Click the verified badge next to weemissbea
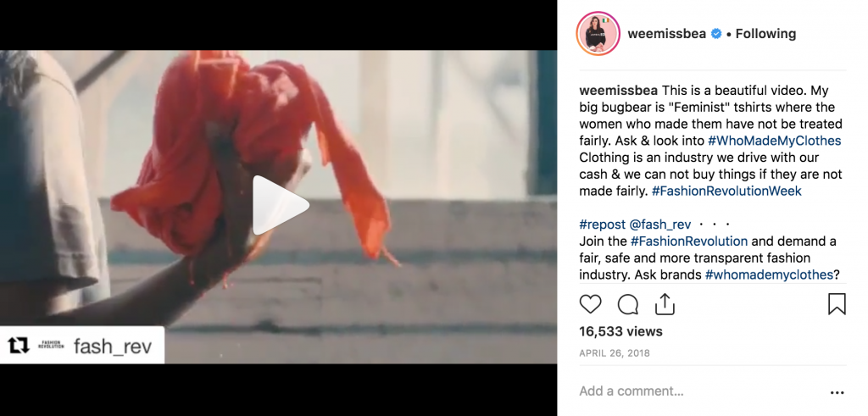This screenshot has width=868, height=416. (715, 34)
